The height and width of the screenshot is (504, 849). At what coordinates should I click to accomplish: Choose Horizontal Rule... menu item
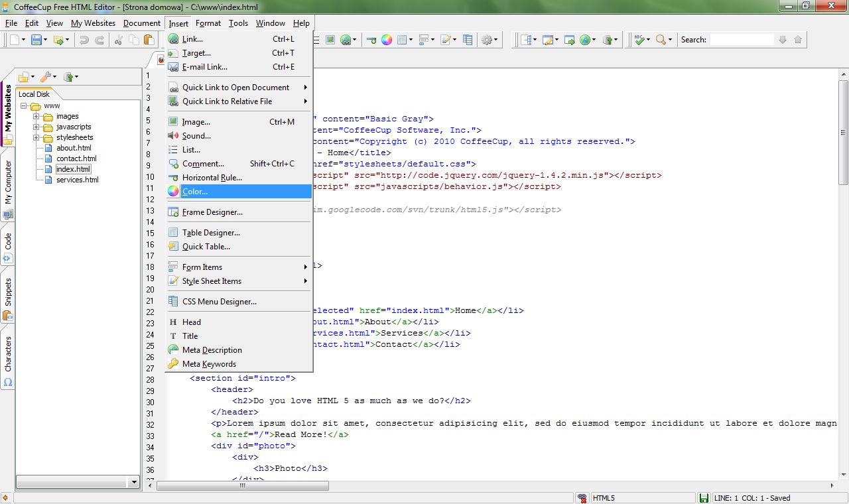[239, 178]
